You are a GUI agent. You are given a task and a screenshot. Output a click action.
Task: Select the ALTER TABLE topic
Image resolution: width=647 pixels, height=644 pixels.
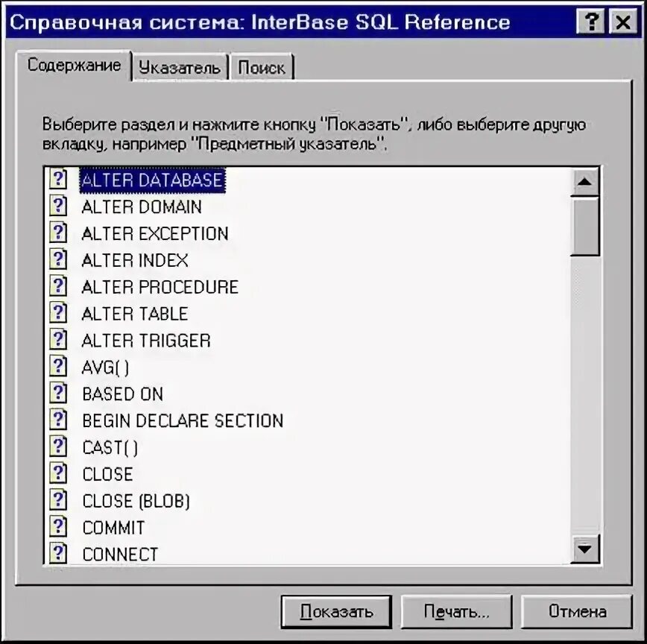[x=135, y=314]
